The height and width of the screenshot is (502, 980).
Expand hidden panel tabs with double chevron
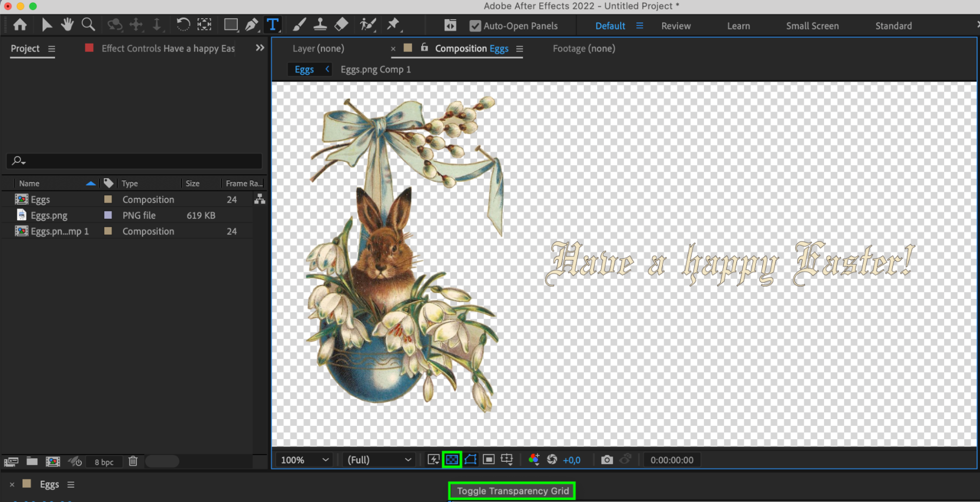tap(260, 48)
